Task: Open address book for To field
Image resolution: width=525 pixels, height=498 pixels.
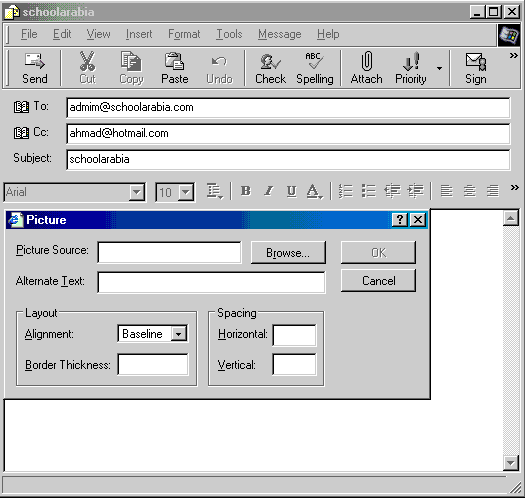Action: pos(21,107)
